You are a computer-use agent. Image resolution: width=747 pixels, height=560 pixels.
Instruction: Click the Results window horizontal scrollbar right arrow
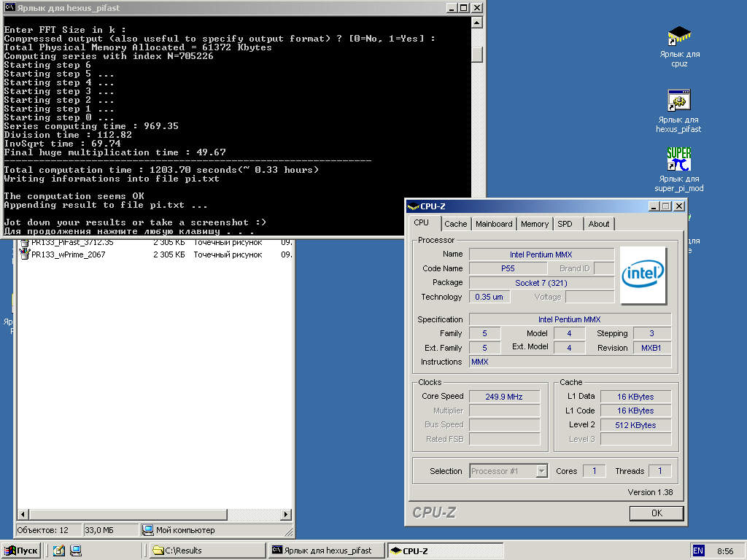[286, 514]
